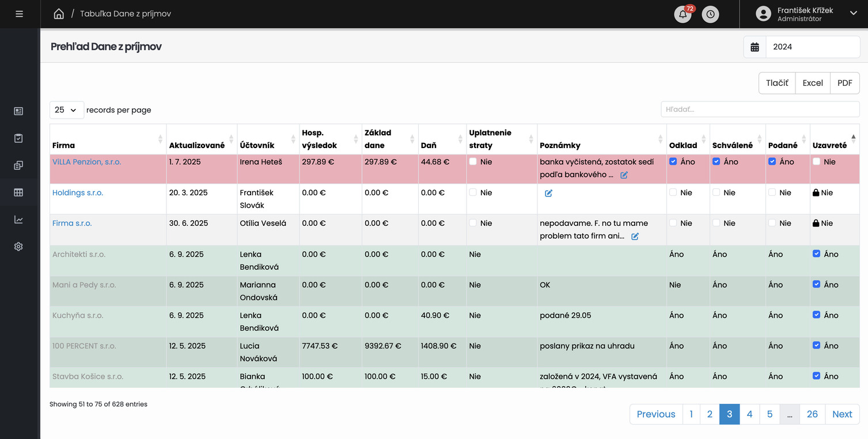
Task: Edit note for VILLA Penzion row
Action: 624,175
